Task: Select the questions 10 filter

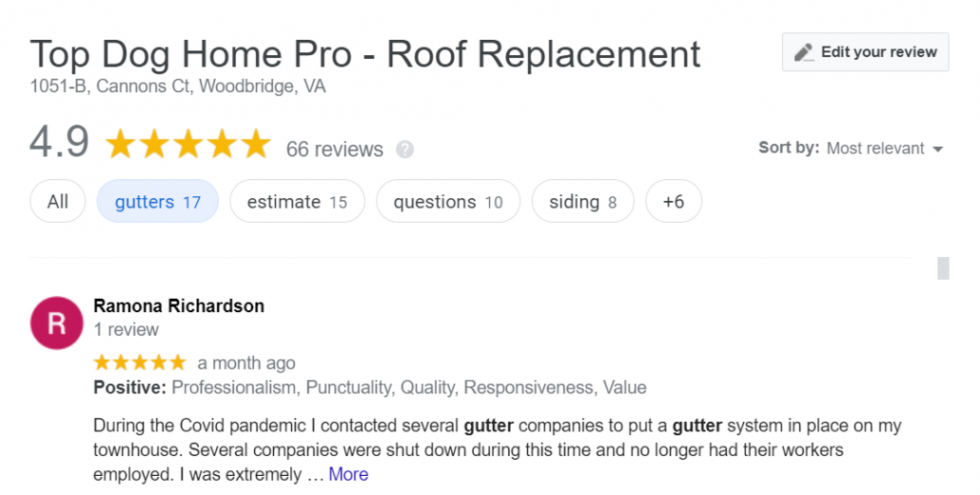Action: (x=448, y=201)
